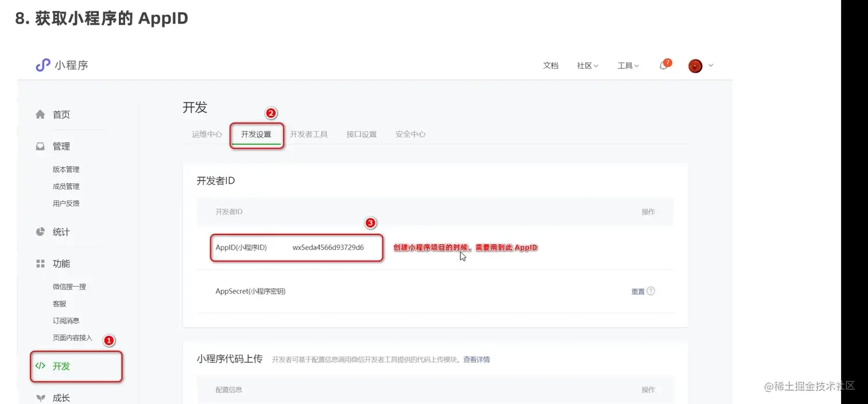Click the 小程序 logo icon

(x=42, y=65)
